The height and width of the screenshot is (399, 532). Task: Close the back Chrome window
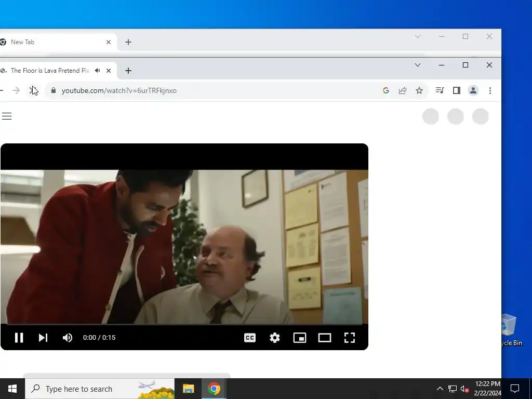point(489,36)
